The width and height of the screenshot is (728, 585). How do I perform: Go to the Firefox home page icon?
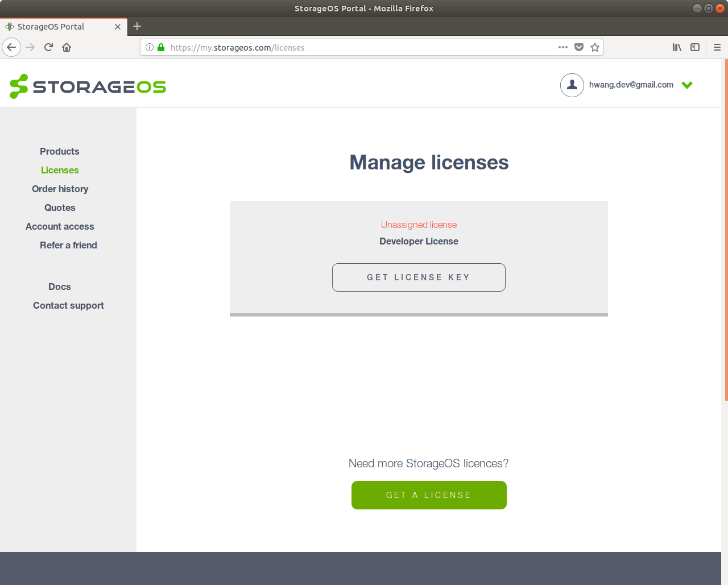tap(67, 47)
